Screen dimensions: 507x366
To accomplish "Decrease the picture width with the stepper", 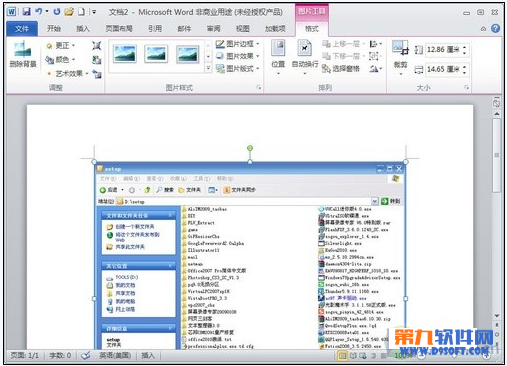I will click(465, 73).
